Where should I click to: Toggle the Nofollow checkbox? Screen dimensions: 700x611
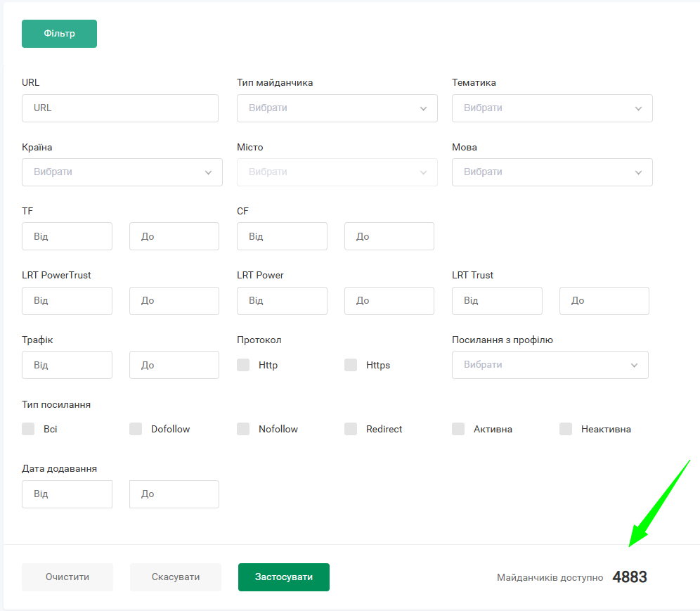point(244,429)
